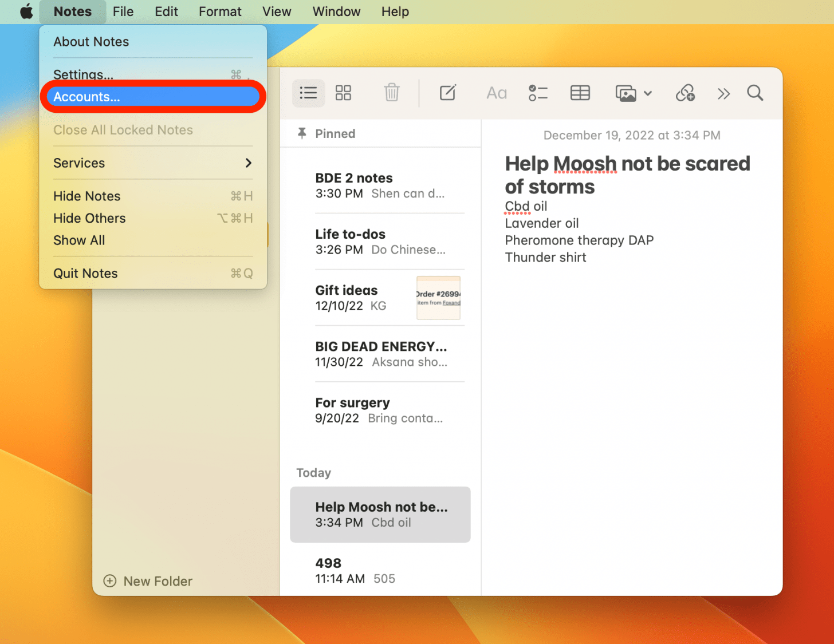The width and height of the screenshot is (834, 644).
Task: Open the photo media dropdown
Action: pyautogui.click(x=633, y=93)
